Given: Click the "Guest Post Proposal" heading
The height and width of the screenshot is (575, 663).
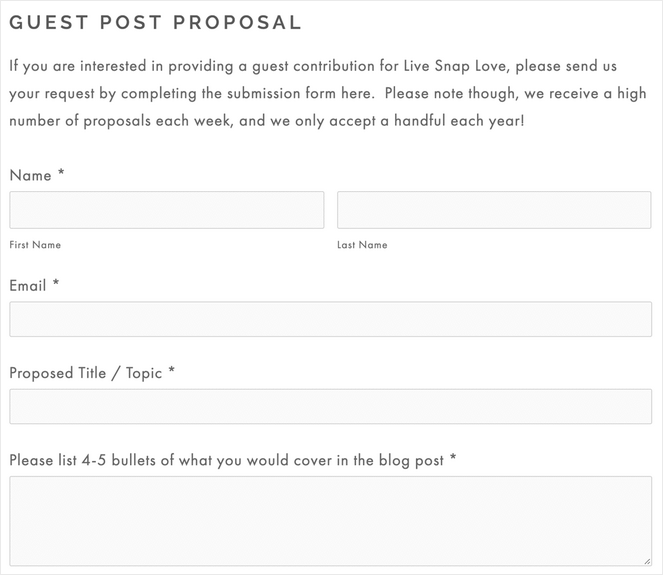Looking at the screenshot, I should pyautogui.click(x=155, y=22).
